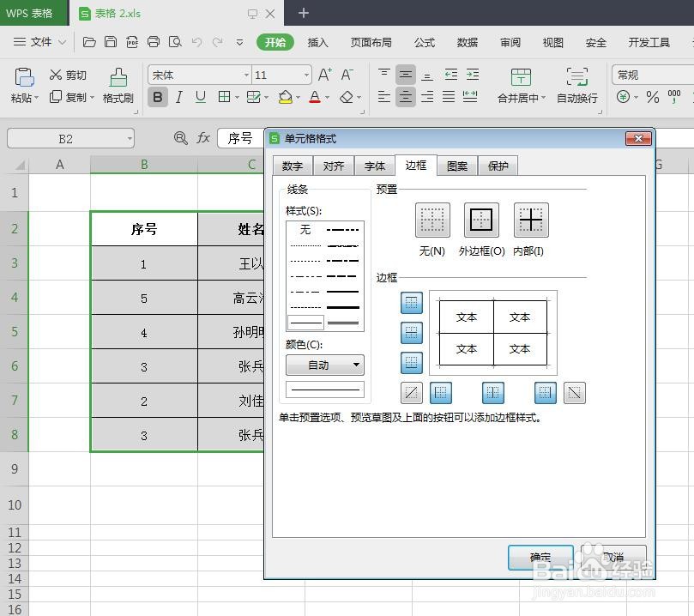Screen dimensions: 694x616
Task: Open the 插入 ribbon tab
Action: tap(318, 41)
